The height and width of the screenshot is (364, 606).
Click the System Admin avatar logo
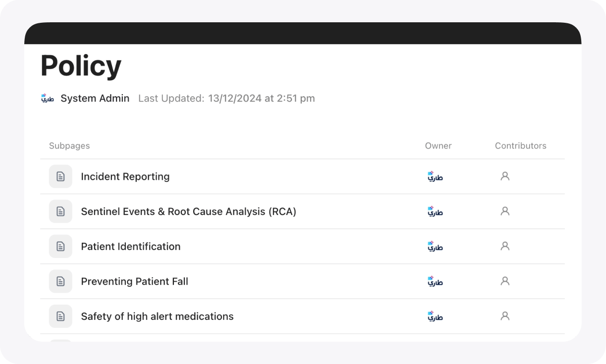coord(47,98)
